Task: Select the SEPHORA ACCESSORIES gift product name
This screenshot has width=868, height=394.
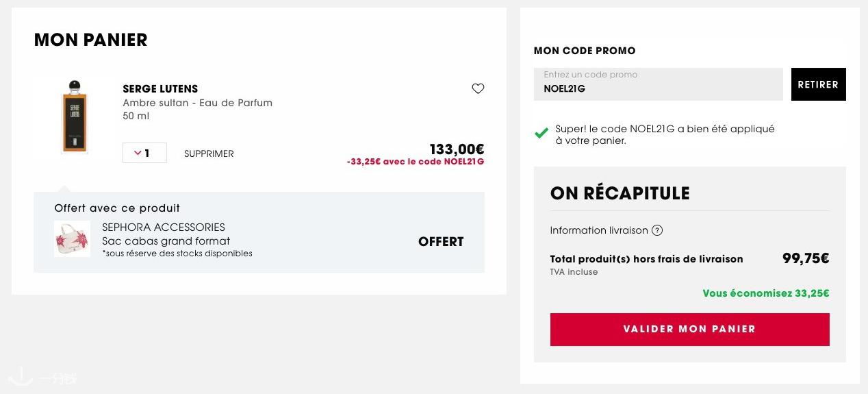Action: click(164, 227)
